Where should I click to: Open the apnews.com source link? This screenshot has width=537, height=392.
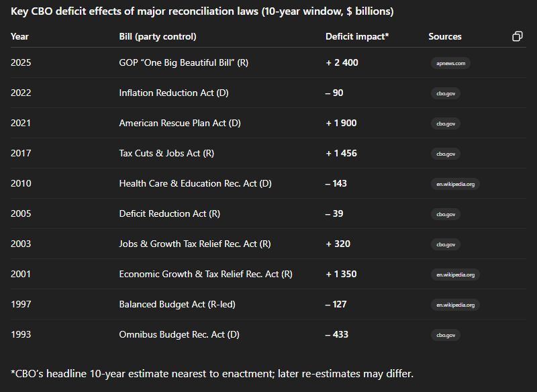(450, 63)
